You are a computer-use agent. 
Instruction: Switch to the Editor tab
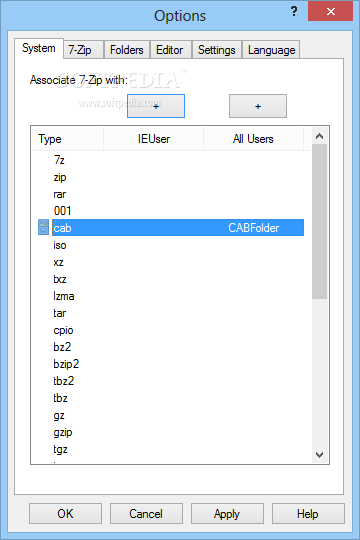coord(171,50)
